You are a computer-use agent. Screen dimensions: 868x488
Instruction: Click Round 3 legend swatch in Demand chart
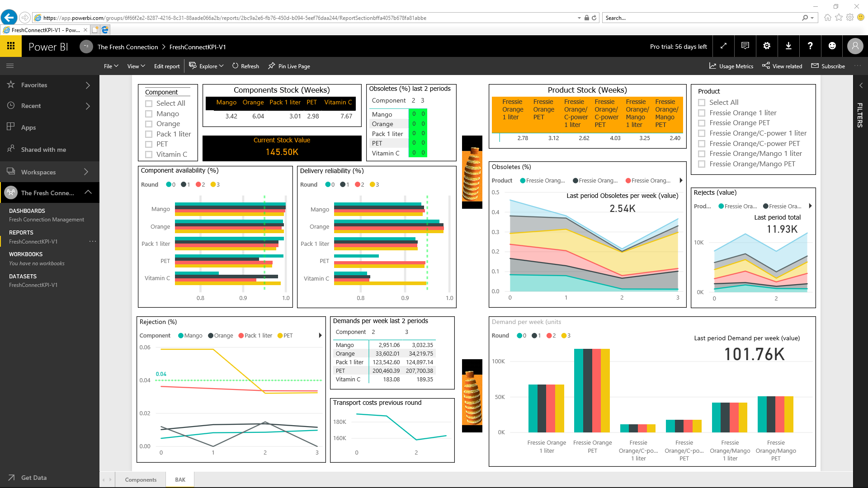(x=564, y=335)
